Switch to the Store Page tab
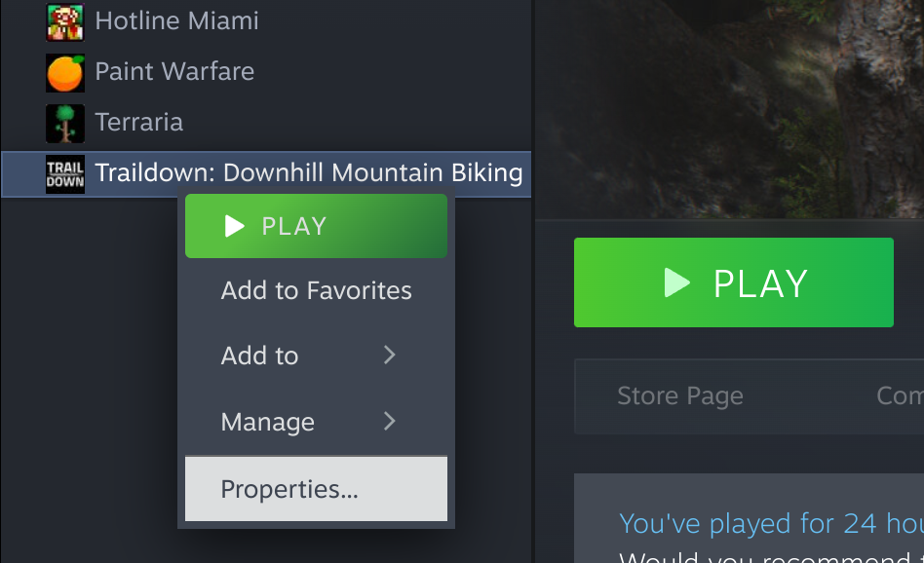This screenshot has height=563, width=924. (x=679, y=395)
